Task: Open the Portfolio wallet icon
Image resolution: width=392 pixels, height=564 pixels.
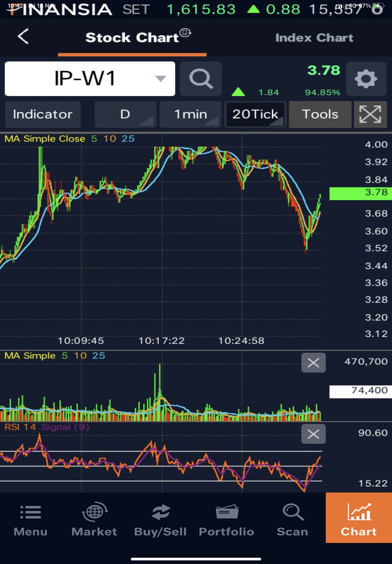Action: (226, 519)
